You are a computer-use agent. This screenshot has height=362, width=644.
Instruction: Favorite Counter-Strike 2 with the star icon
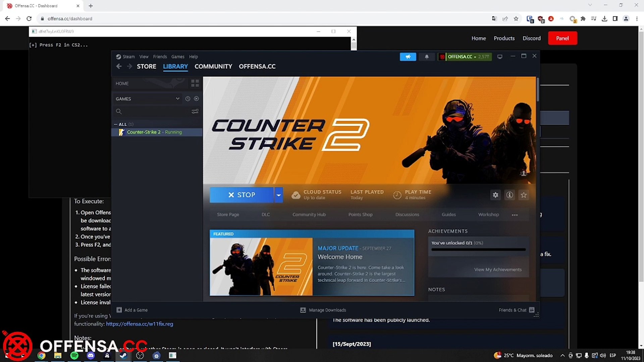tap(524, 195)
